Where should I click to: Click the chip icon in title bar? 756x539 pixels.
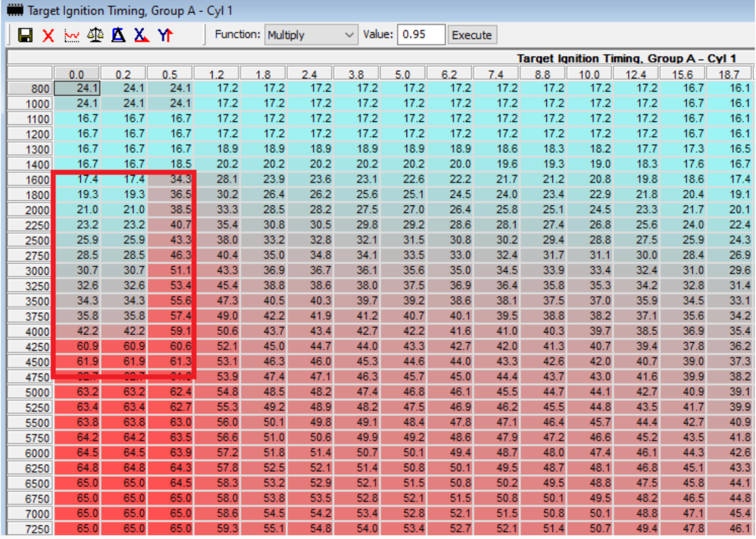[15, 10]
